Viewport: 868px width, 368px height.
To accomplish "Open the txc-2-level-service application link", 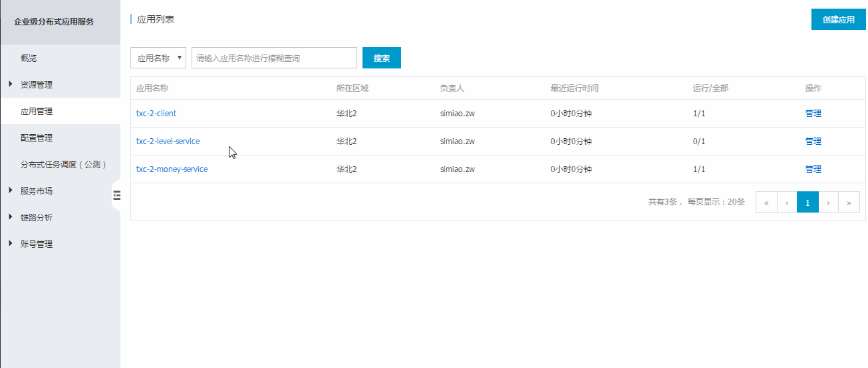I will [x=168, y=141].
